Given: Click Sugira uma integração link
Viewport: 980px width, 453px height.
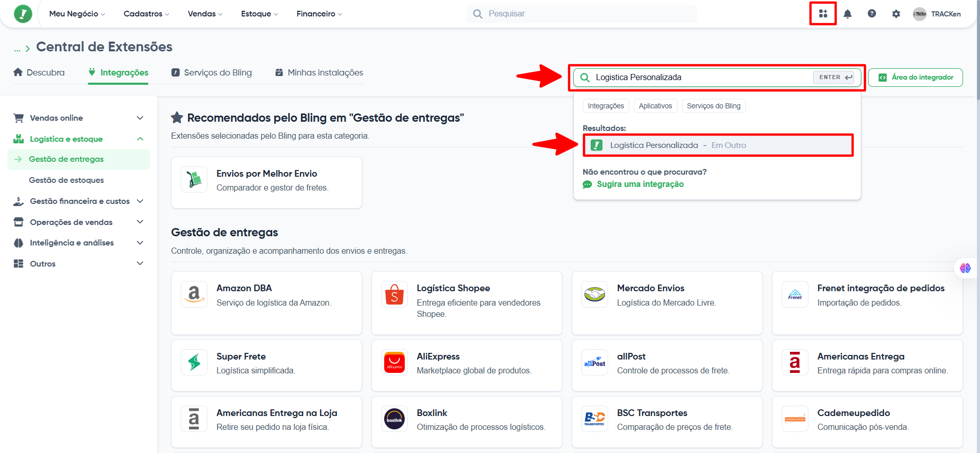Looking at the screenshot, I should coord(640,184).
